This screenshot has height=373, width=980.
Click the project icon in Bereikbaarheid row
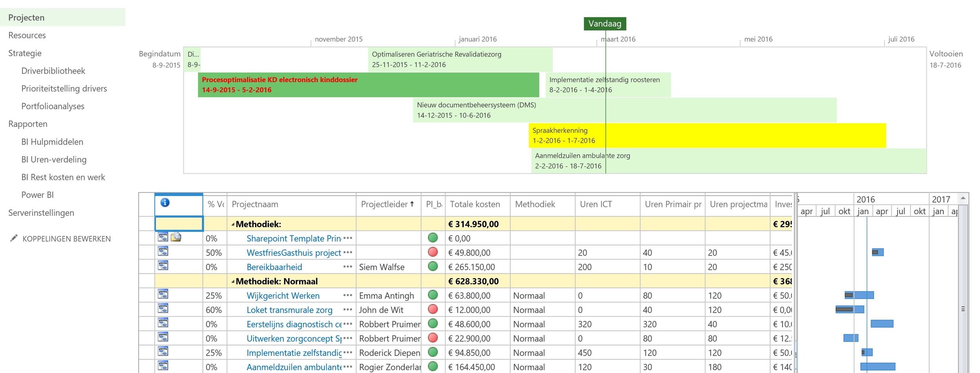point(163,266)
